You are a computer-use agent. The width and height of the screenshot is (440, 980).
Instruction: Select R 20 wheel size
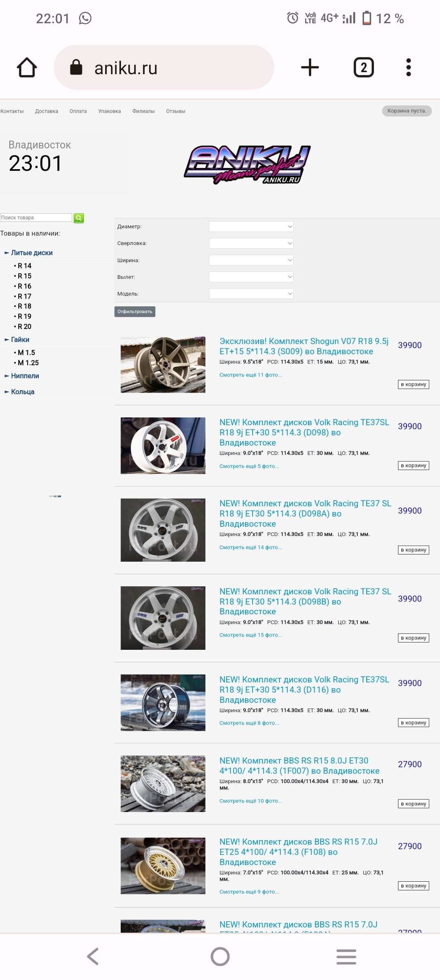24,327
